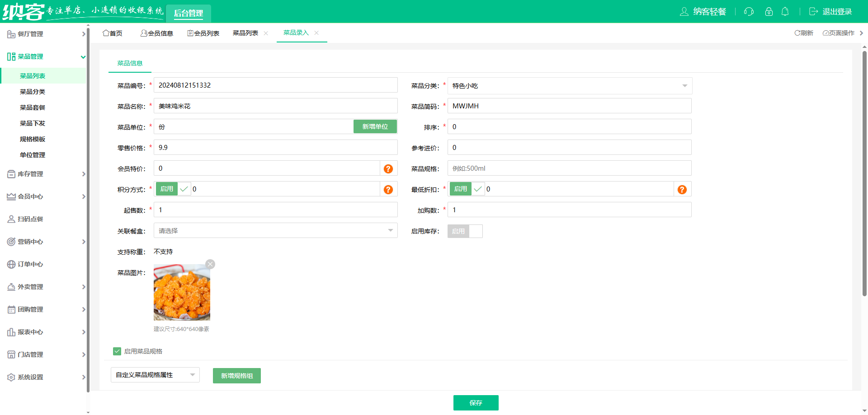Disable the 最低折扣 启用 toggle
Viewport: 868px width, 415px height.
pos(460,189)
